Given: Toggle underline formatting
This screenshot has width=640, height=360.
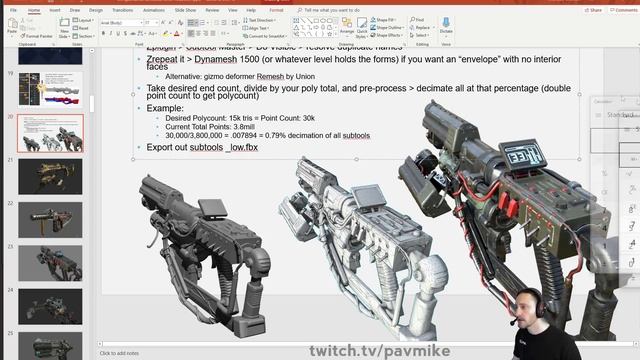Looking at the screenshot, I should [118, 33].
